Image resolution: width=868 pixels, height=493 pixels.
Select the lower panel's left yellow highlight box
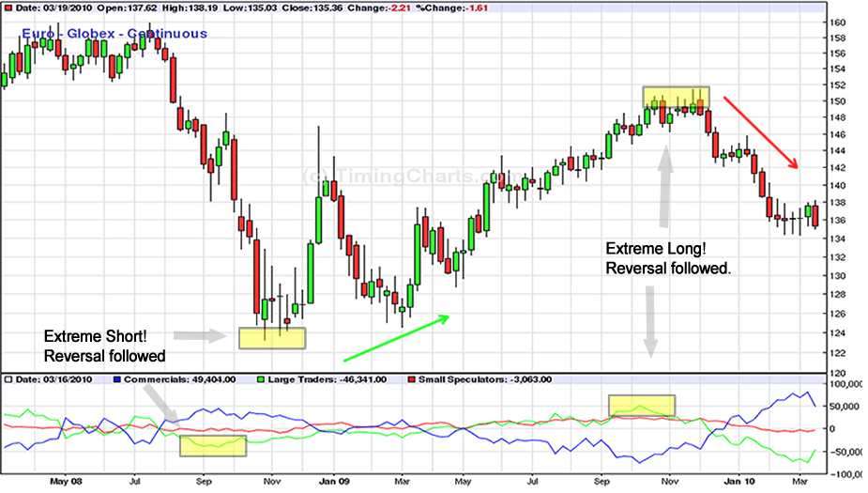click(x=212, y=446)
